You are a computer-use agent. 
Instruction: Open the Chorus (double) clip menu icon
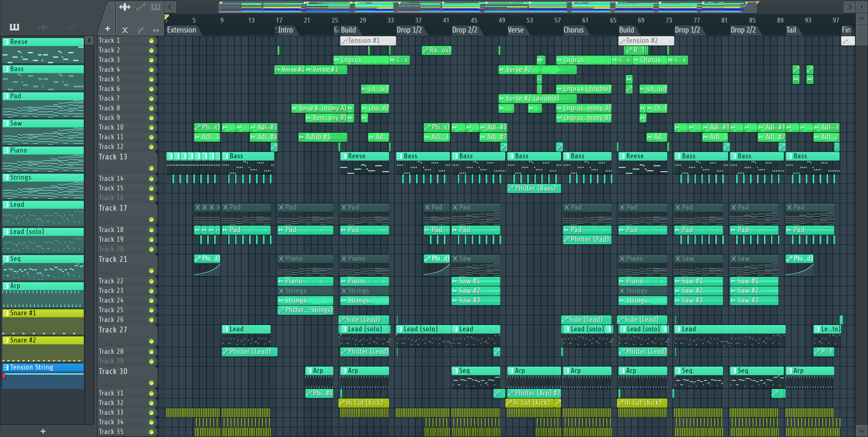click(x=560, y=89)
